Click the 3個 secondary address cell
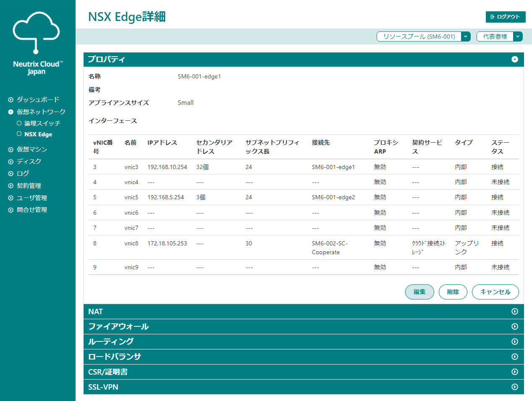Image resolution: width=532 pixels, height=401 pixels. [201, 197]
